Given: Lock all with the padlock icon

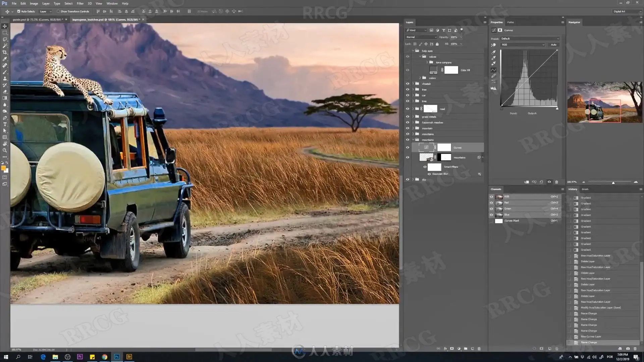Looking at the screenshot, I should pos(437,44).
